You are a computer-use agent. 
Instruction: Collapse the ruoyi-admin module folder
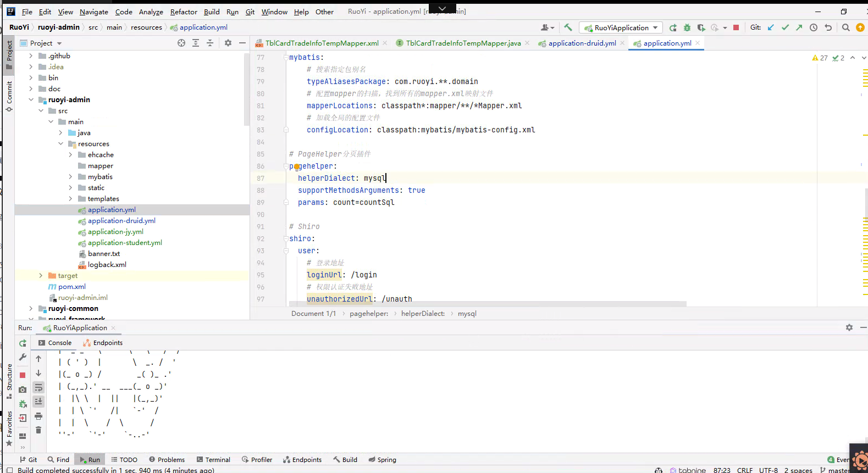click(31, 99)
